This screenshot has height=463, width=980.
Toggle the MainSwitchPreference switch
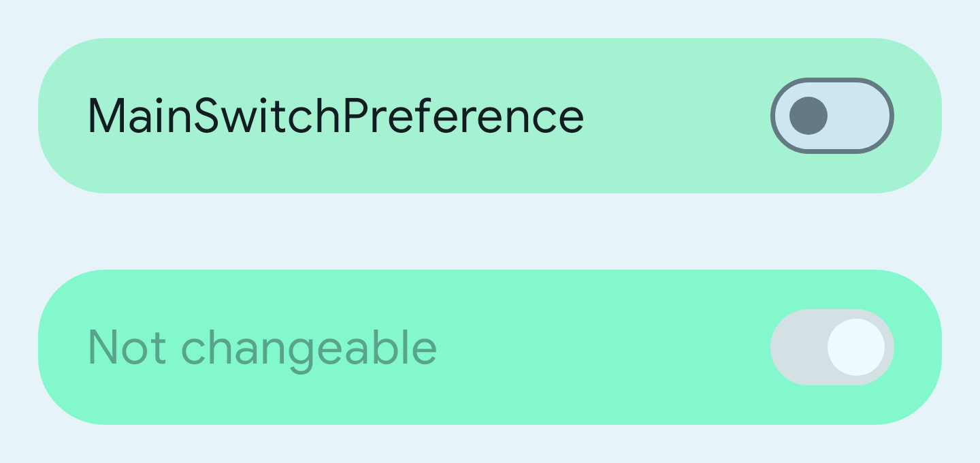[x=832, y=116]
